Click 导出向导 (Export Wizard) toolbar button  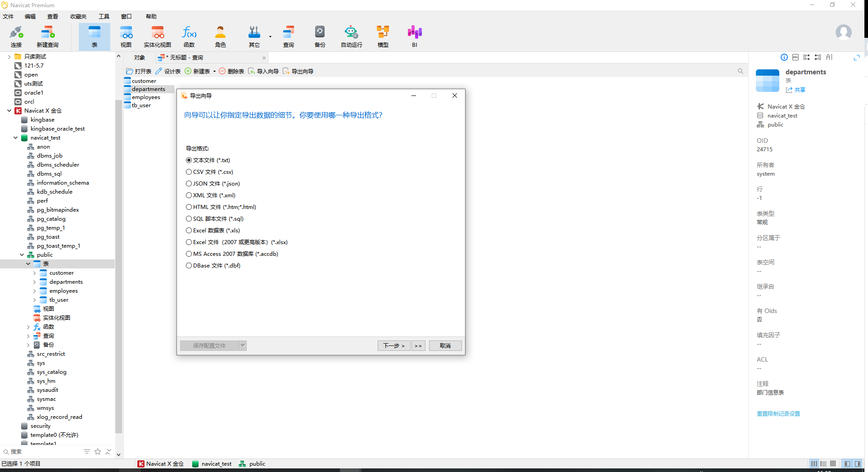298,71
